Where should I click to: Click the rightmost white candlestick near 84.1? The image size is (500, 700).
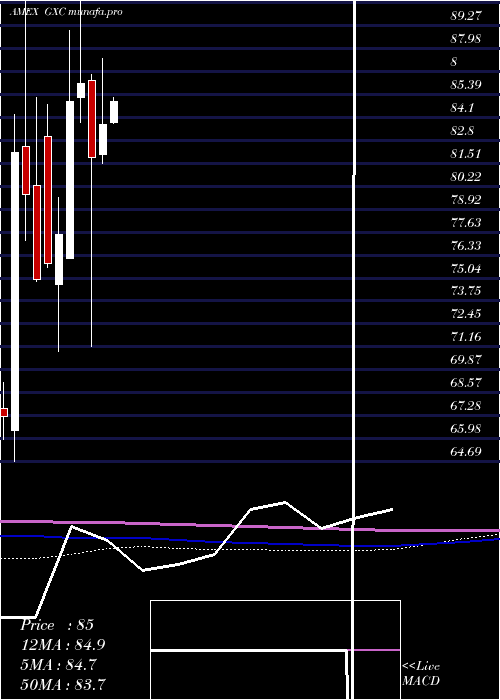(114, 112)
